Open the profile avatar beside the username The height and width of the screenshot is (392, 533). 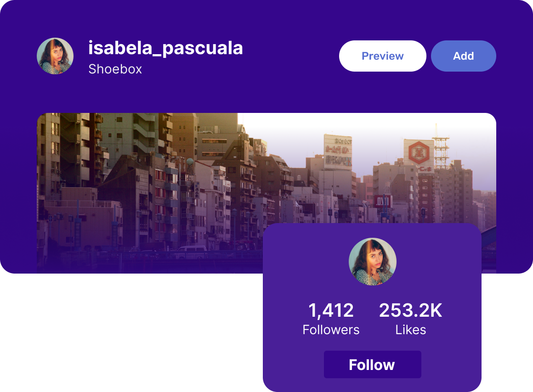[x=55, y=56]
